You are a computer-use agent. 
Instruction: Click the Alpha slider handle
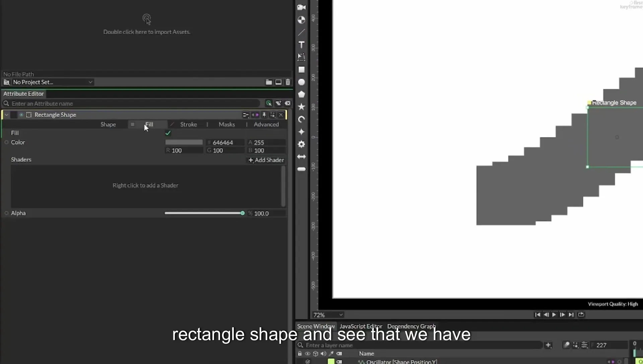pyautogui.click(x=242, y=213)
